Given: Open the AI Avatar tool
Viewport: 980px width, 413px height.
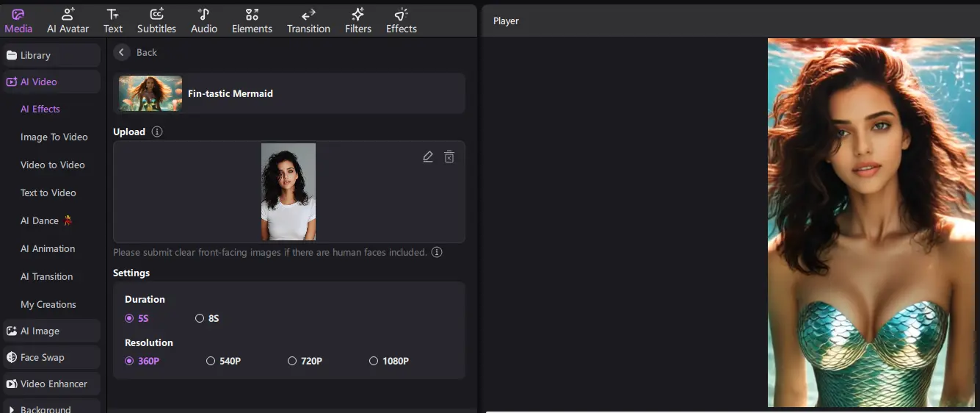Looking at the screenshot, I should coord(68,21).
